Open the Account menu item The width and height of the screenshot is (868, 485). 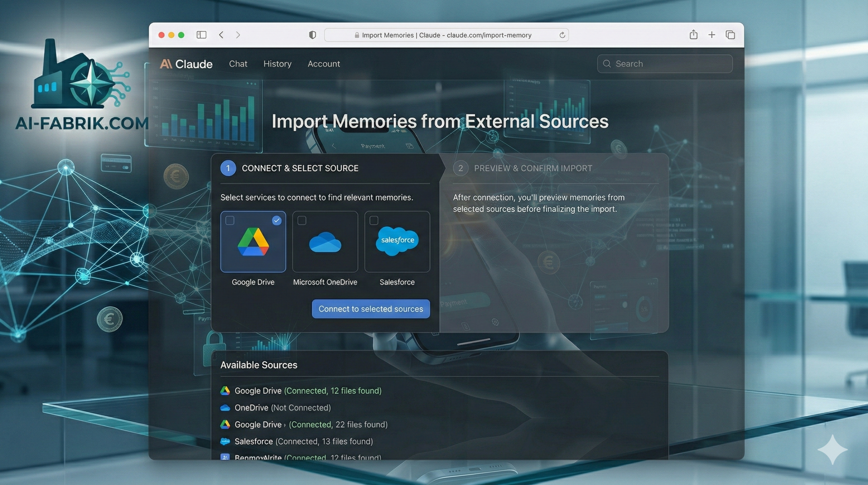coord(323,64)
